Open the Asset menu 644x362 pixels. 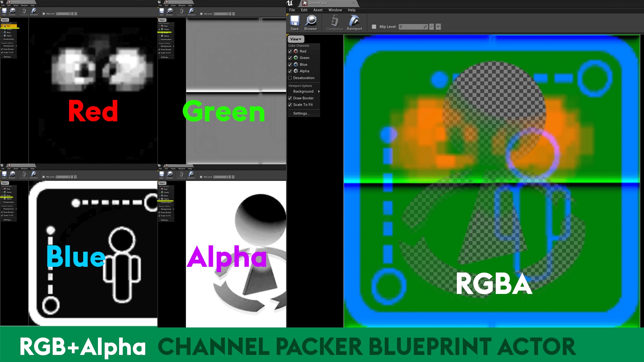coord(317,10)
